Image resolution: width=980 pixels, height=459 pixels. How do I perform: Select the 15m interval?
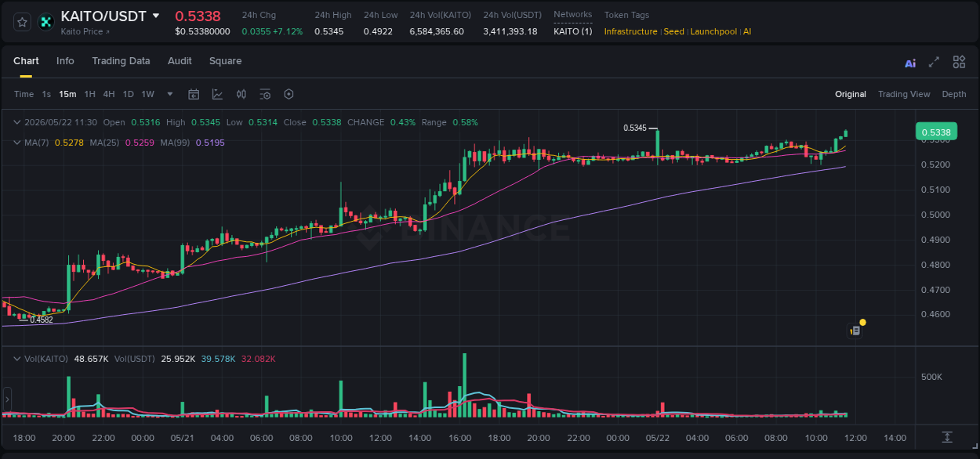pos(67,94)
